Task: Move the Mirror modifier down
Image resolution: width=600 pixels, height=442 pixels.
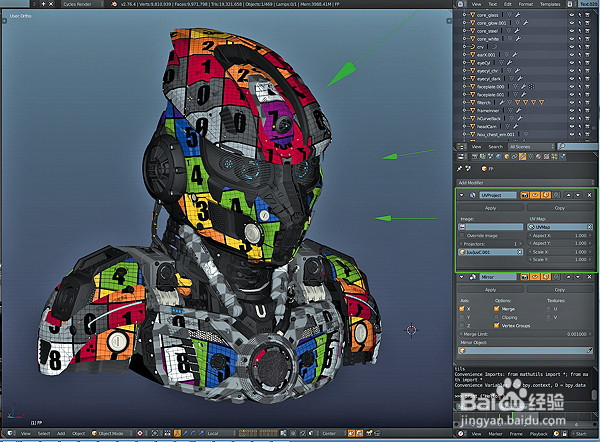Action: 578,277
